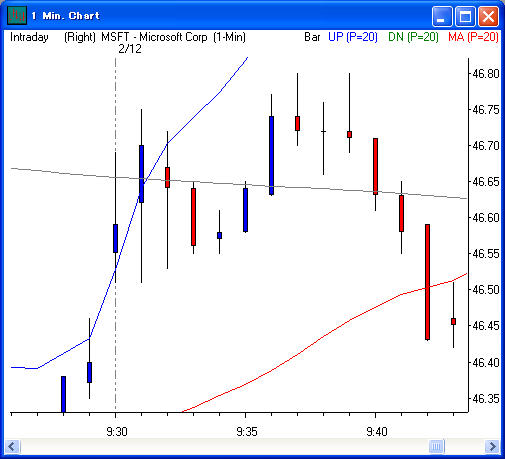Click the left scroll arrow button
The width and height of the screenshot is (505, 459).
click(13, 446)
